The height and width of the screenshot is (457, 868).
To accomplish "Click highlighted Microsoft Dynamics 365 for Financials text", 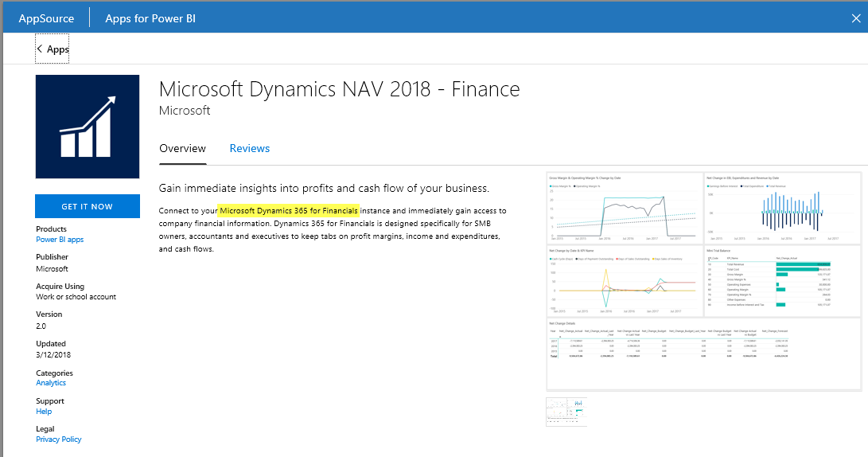I will (289, 210).
